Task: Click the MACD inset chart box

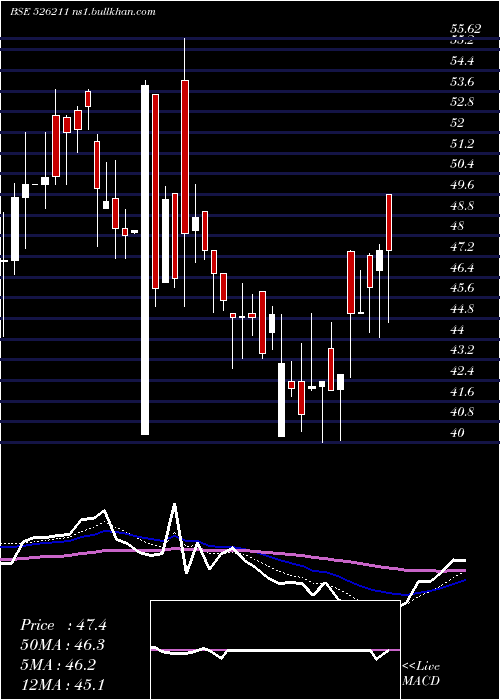Action: click(275, 650)
